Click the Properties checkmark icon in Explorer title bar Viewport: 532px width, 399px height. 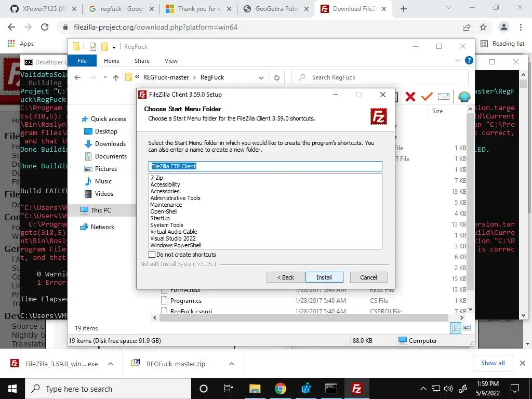click(92, 47)
